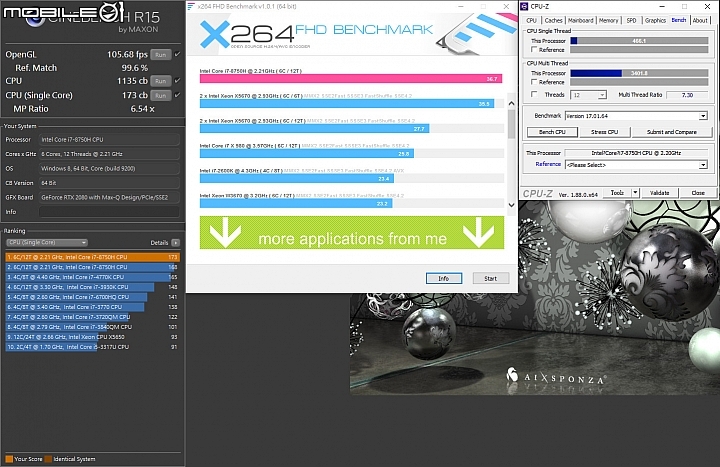Toggle the CPU test checkmark
The image size is (720, 467).
pos(177,81)
